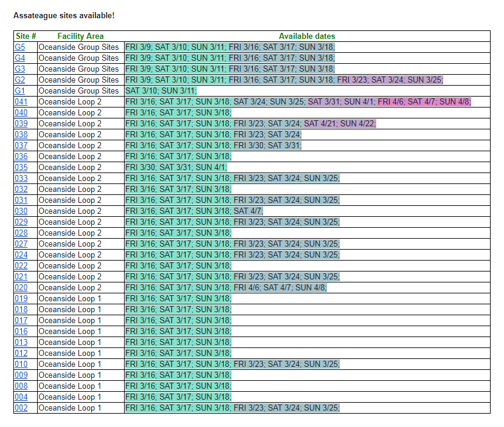Open site 016 link

(x=21, y=331)
